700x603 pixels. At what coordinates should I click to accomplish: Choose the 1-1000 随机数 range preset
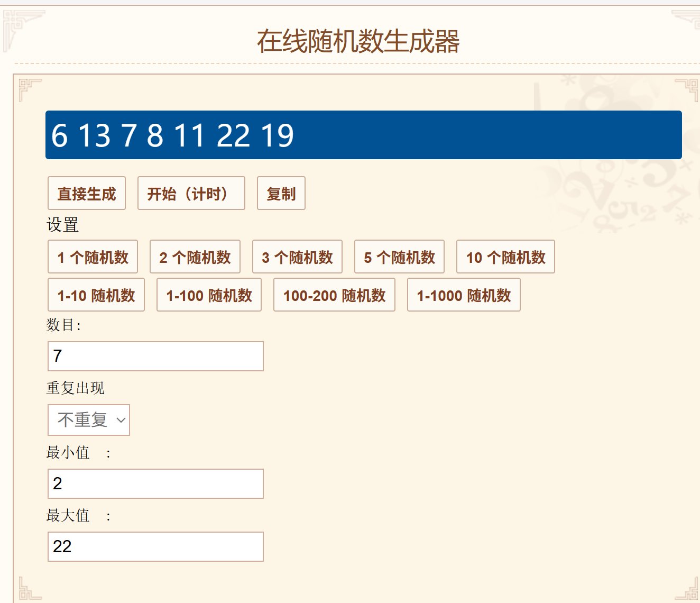tap(464, 295)
